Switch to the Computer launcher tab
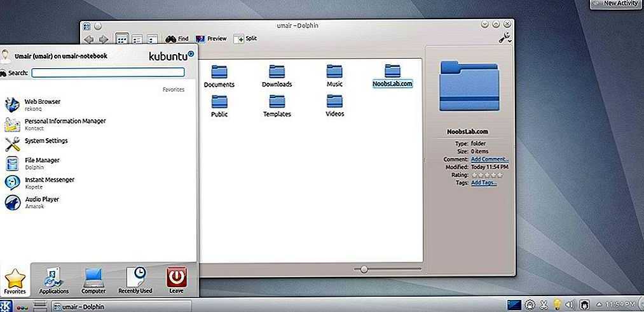 point(93,281)
